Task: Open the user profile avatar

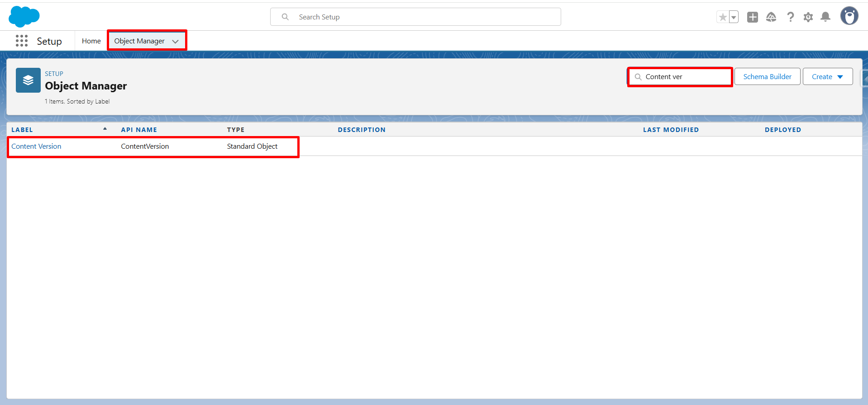Action: click(849, 16)
